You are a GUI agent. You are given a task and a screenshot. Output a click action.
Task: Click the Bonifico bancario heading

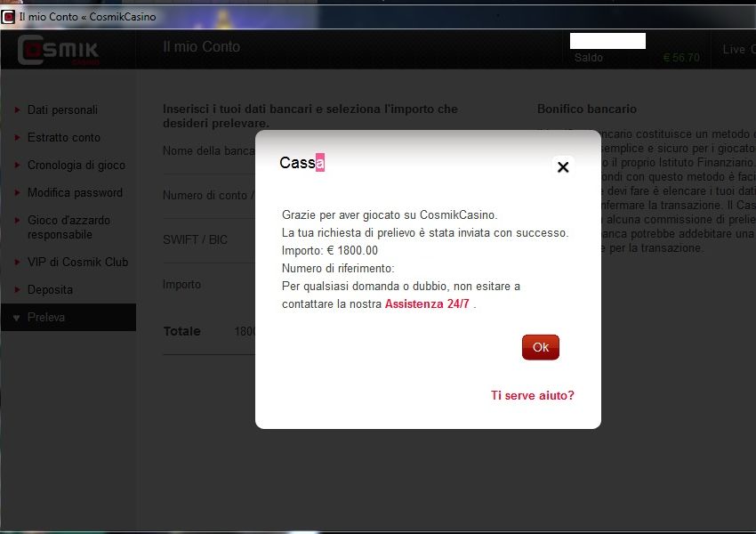pyautogui.click(x=586, y=109)
